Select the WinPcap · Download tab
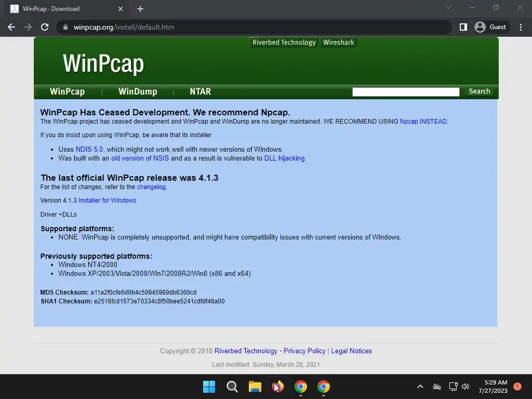 pyautogui.click(x=64, y=9)
